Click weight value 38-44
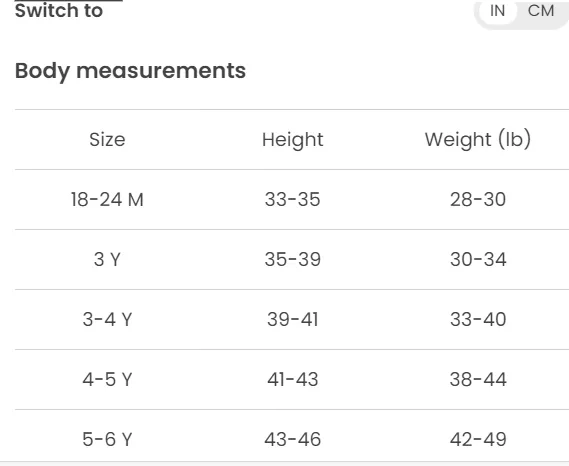 (x=478, y=379)
